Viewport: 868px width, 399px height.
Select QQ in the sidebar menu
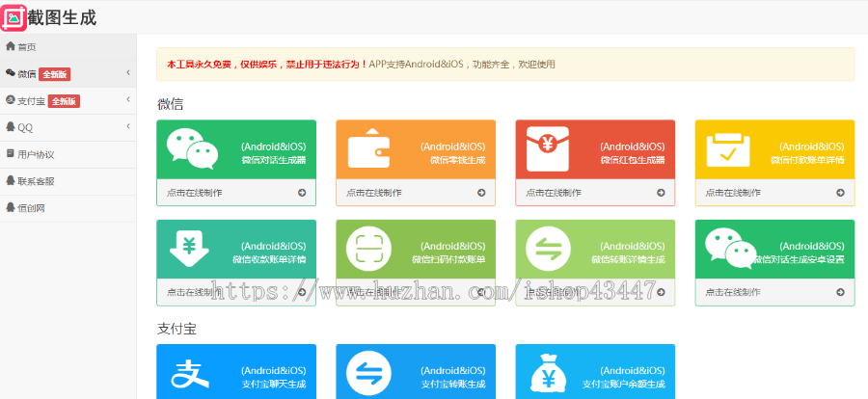tap(68, 127)
